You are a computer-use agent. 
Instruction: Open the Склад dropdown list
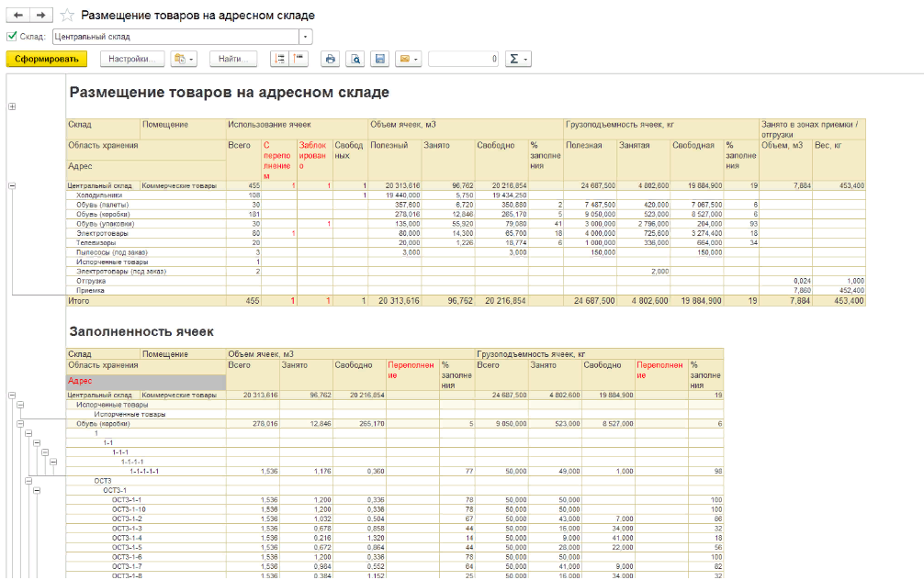[x=306, y=37]
